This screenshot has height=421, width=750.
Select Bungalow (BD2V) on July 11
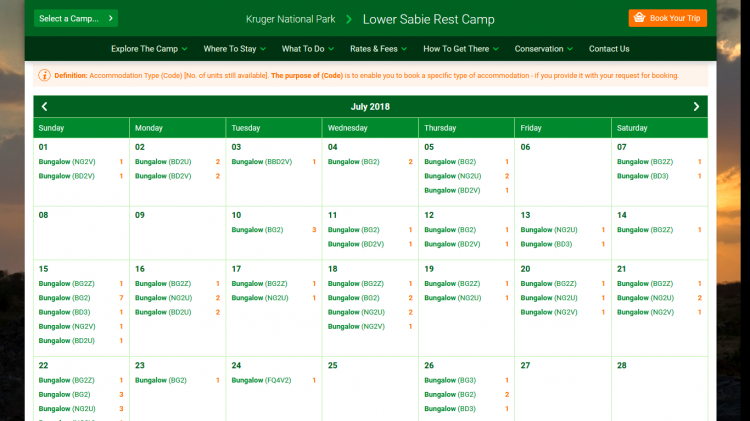click(x=356, y=244)
